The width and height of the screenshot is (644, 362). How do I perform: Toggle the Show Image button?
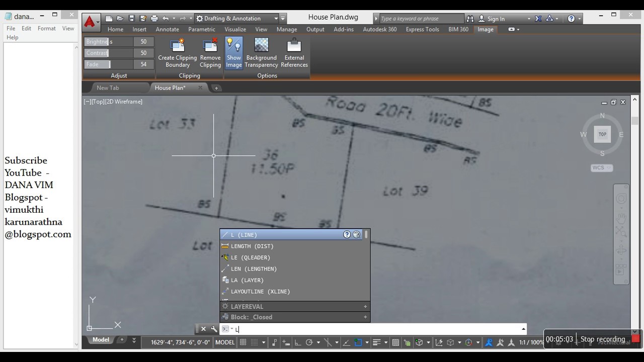click(234, 53)
